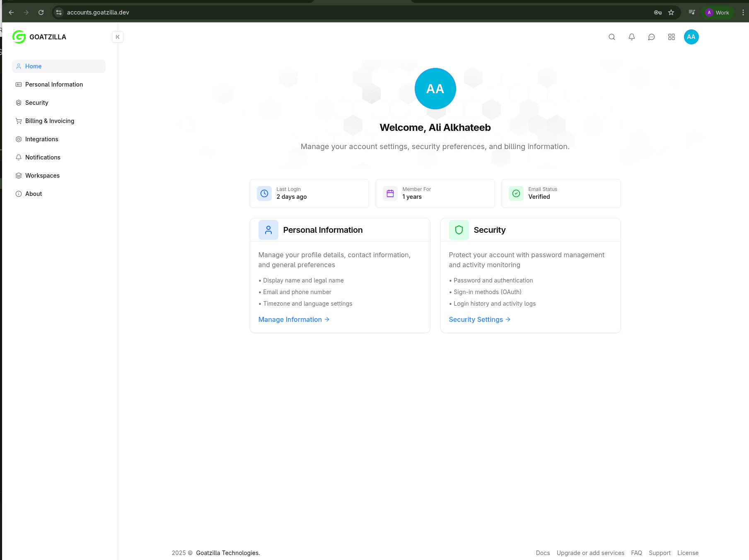This screenshot has height=560, width=749.
Task: Click the clock icon on Last Login card
Action: click(x=264, y=193)
